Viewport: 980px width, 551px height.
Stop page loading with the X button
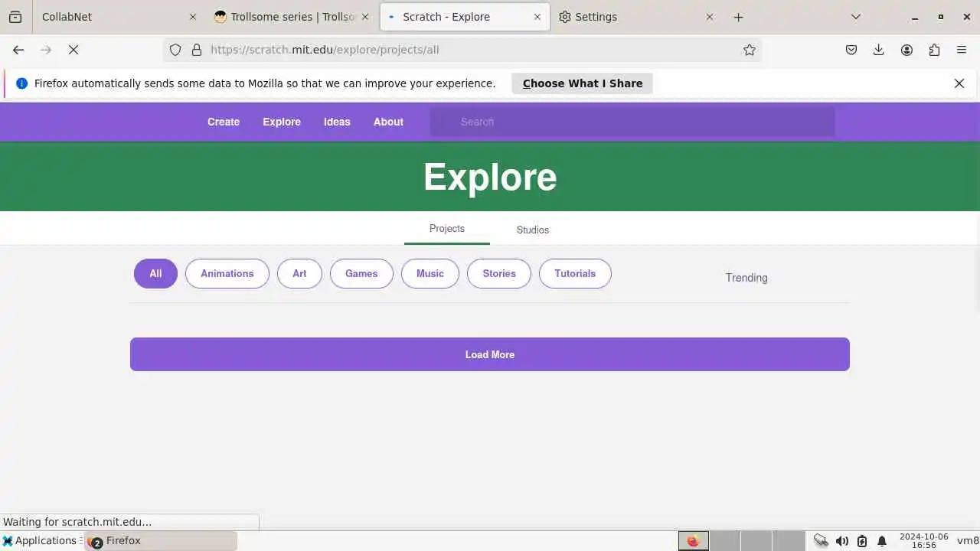(73, 50)
